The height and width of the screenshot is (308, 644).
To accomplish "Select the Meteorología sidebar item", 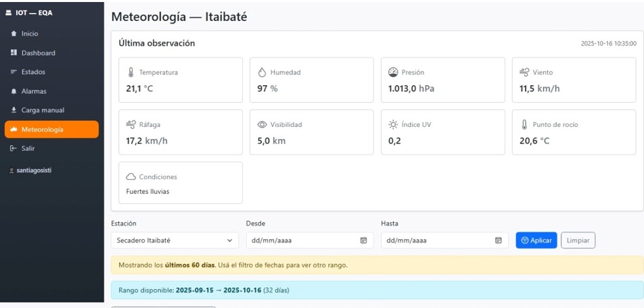I will 51,129.
